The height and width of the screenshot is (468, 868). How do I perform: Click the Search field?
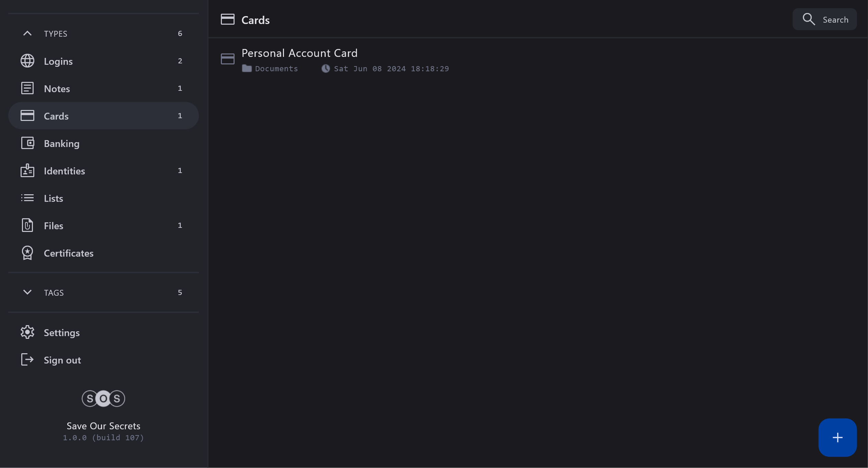coord(825,20)
